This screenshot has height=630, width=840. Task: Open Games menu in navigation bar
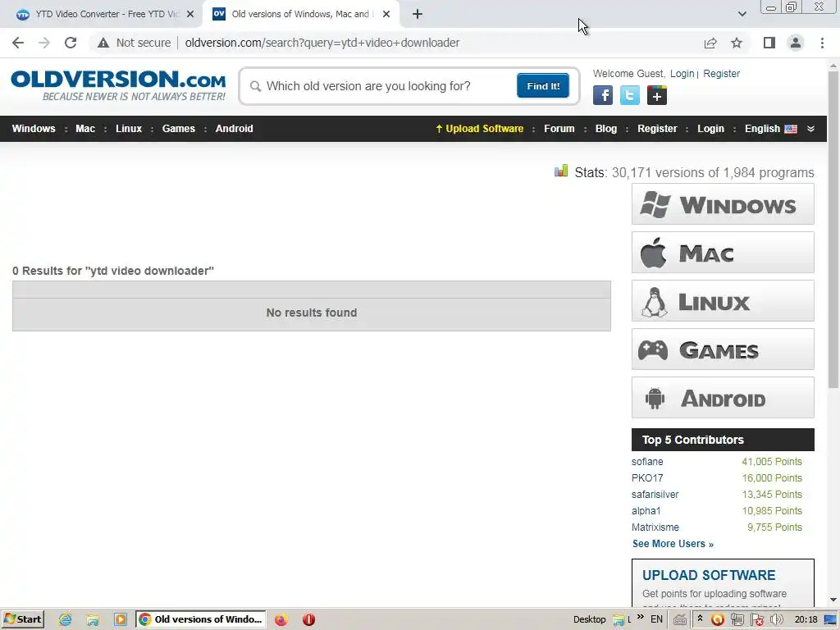tap(178, 129)
